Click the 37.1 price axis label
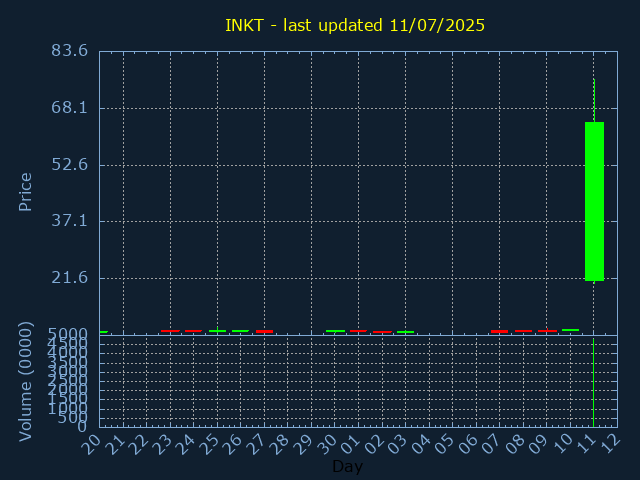 (69, 221)
